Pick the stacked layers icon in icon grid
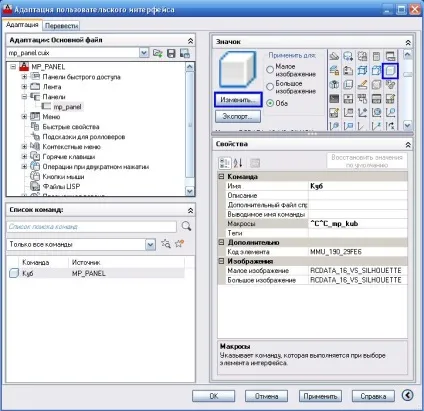 point(334,56)
